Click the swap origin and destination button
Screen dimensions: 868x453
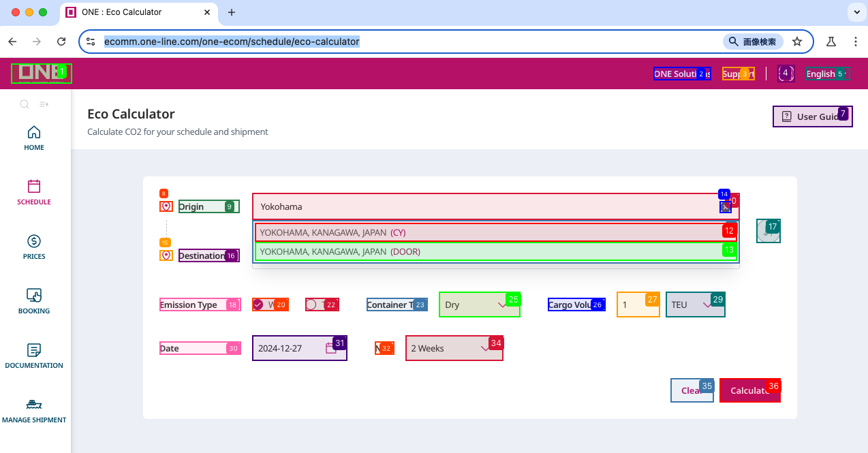[x=768, y=231]
